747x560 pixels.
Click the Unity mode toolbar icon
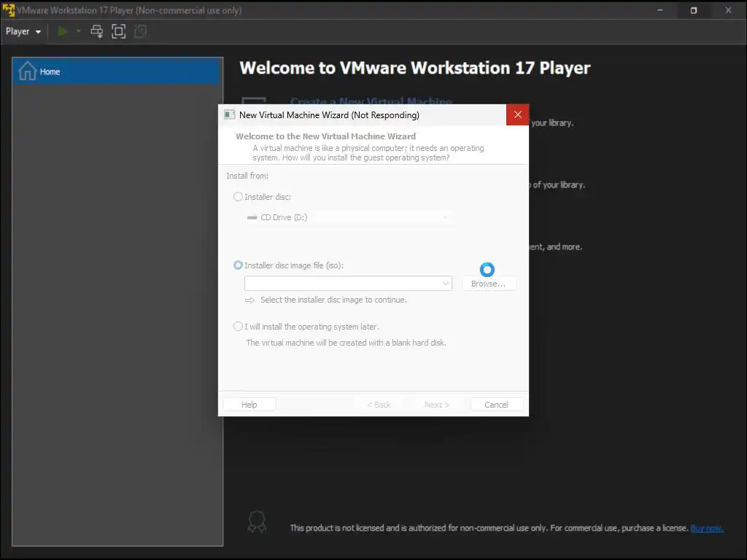(x=141, y=31)
